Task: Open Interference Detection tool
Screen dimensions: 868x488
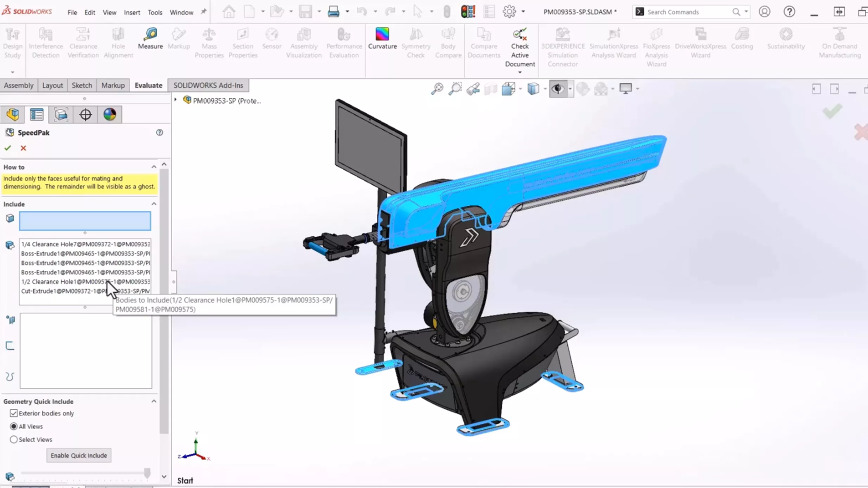Action: click(x=46, y=43)
